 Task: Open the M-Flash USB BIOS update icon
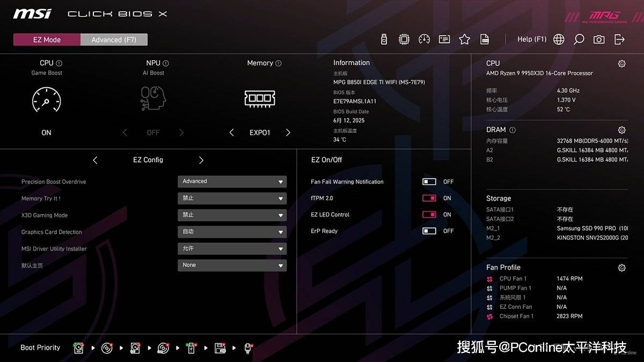(x=384, y=39)
